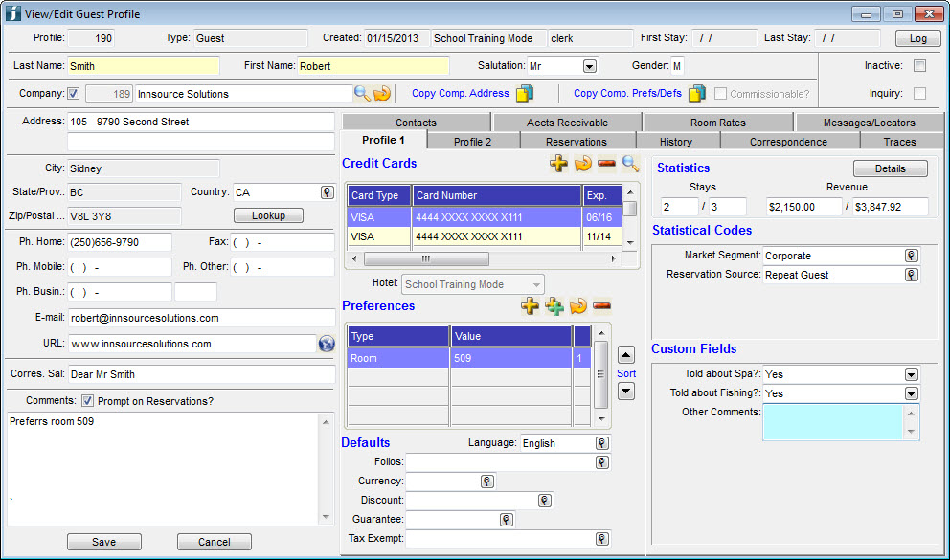Click the orange revert arrow beside company name
Viewport: 950px width, 560px height.
(x=382, y=93)
